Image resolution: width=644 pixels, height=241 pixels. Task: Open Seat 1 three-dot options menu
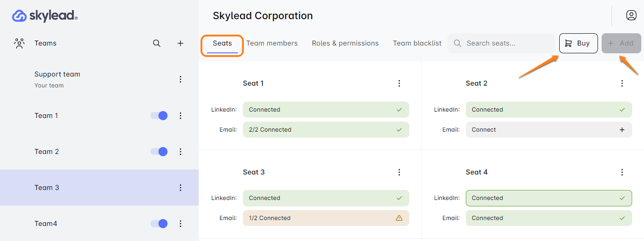point(399,83)
